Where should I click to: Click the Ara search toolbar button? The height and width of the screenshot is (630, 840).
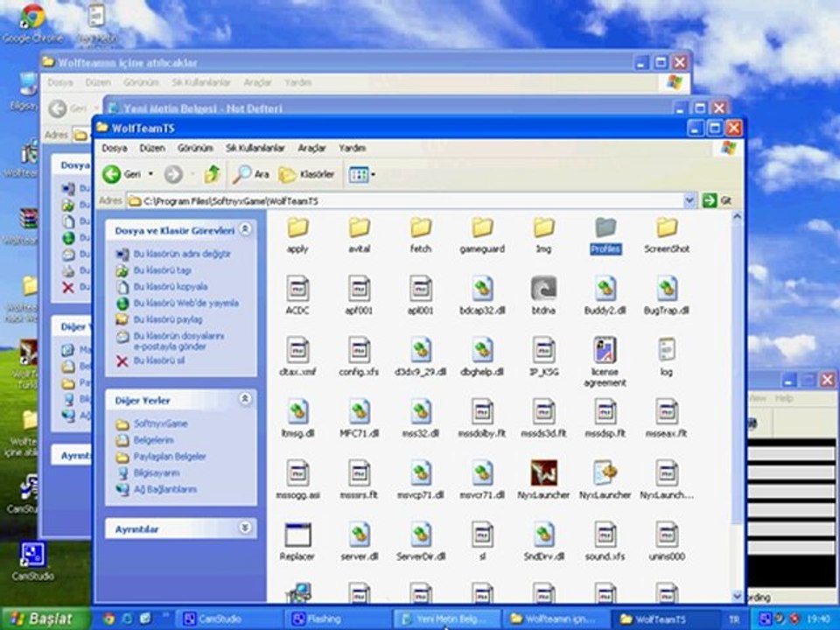tap(251, 174)
